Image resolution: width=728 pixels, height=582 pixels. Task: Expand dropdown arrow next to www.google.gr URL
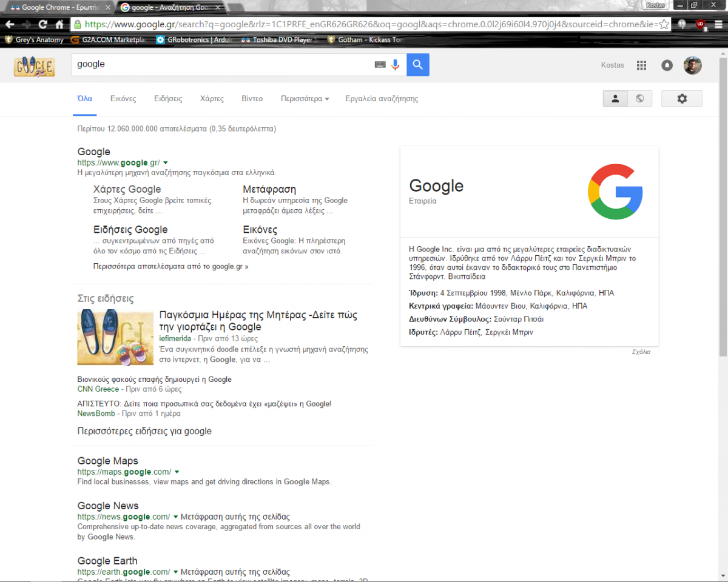click(x=166, y=162)
